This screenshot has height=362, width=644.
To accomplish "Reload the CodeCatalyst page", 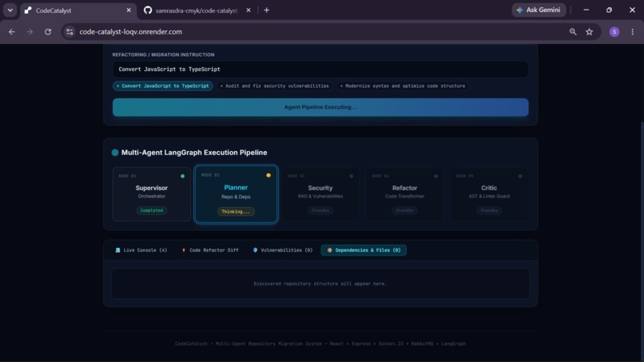I will 48,32.
